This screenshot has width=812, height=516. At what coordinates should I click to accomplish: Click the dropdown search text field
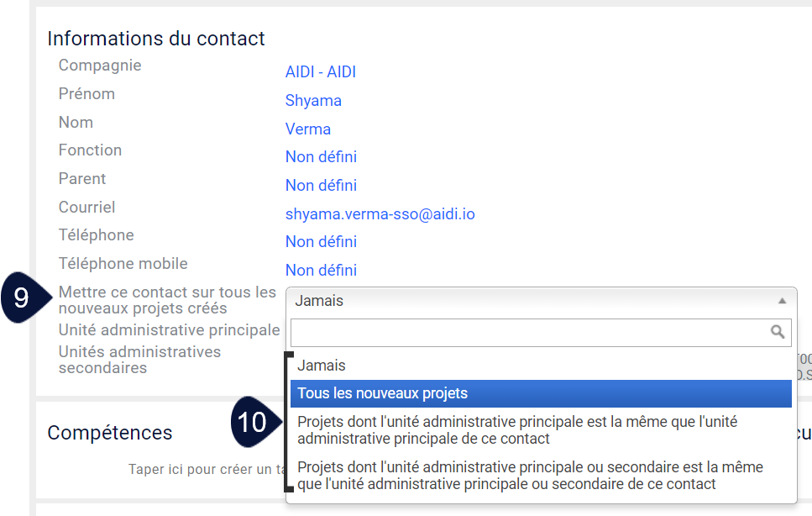click(x=541, y=333)
